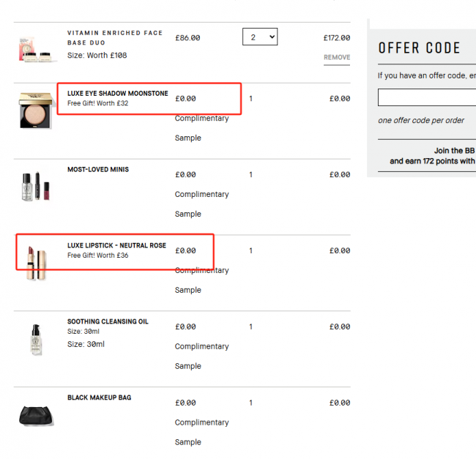Open the quantity dropdown showing 2
Viewport: 476px width, 459px height.
tap(260, 37)
